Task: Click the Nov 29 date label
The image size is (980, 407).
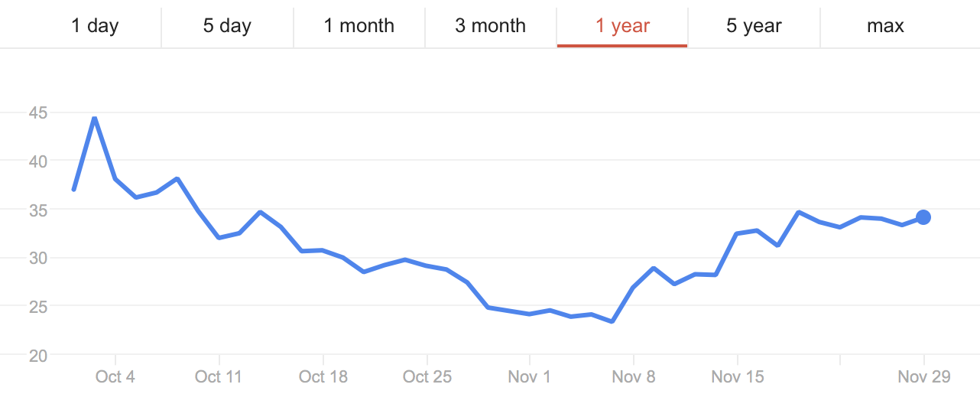Action: point(923,376)
